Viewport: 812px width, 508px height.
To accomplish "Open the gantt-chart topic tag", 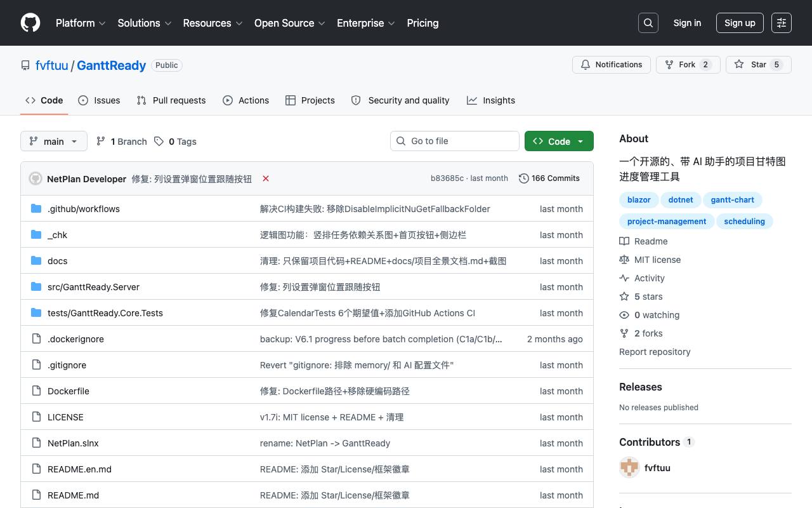I will pos(733,200).
